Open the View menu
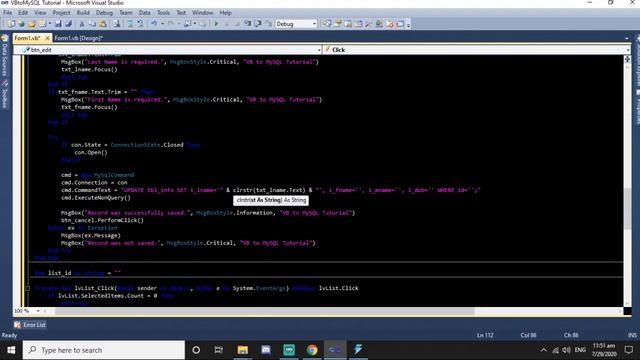This screenshot has height=360, width=640. 40,13
